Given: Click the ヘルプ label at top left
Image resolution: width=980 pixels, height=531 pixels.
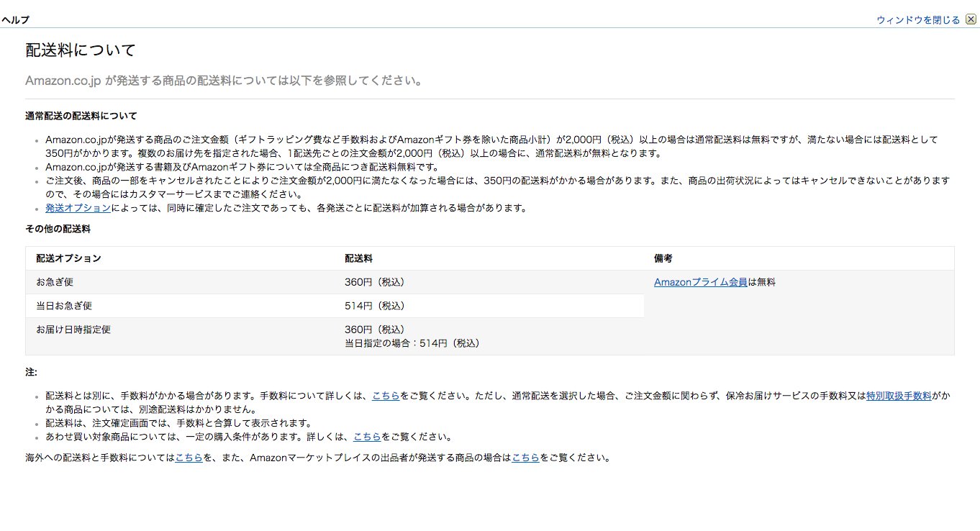Looking at the screenshot, I should click(14, 19).
